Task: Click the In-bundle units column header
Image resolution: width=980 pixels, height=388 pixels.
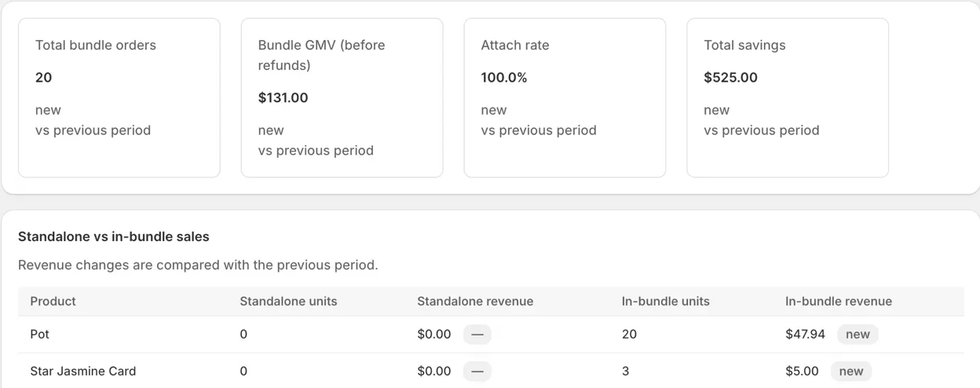Action: (x=666, y=302)
